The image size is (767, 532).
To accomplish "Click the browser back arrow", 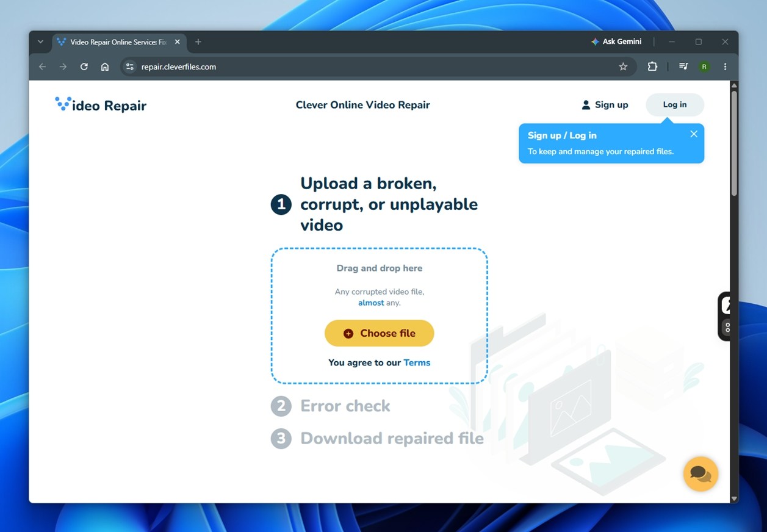I will (42, 66).
